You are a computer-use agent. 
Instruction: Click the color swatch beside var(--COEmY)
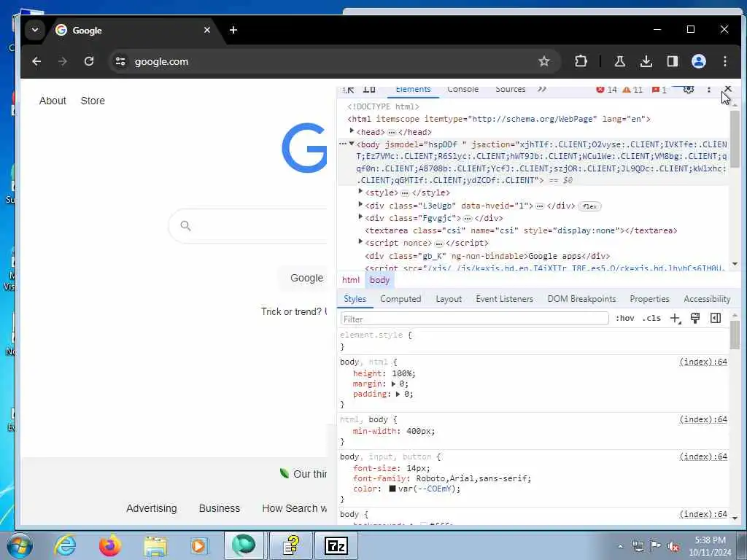[392, 489]
